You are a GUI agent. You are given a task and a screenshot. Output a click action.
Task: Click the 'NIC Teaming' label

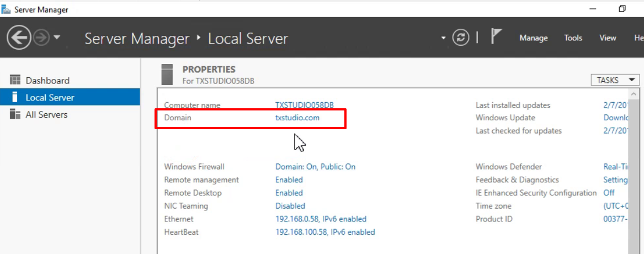[x=186, y=206]
